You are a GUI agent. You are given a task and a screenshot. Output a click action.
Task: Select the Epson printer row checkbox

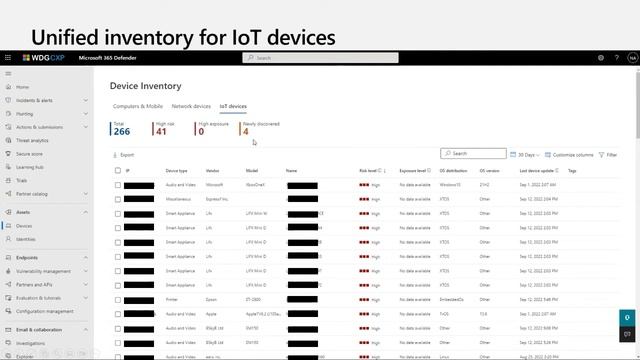(x=118, y=300)
